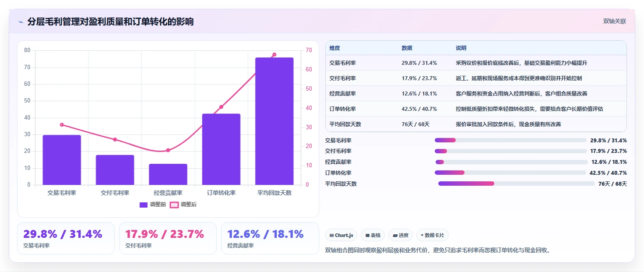Click the pink line point above 交付毛利率 bar

pos(115,139)
